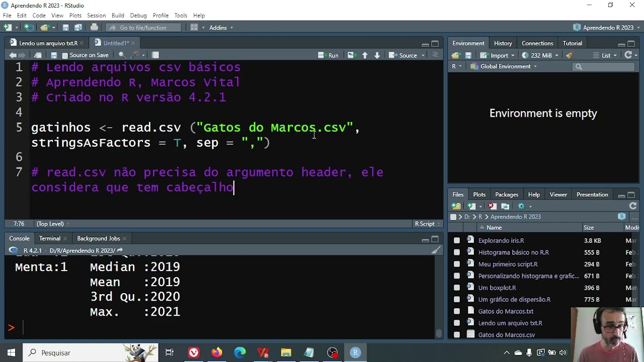Viewport: 644px width, 362px height.
Task: Open Personalizando histograma e grafic... file
Action: click(528, 276)
